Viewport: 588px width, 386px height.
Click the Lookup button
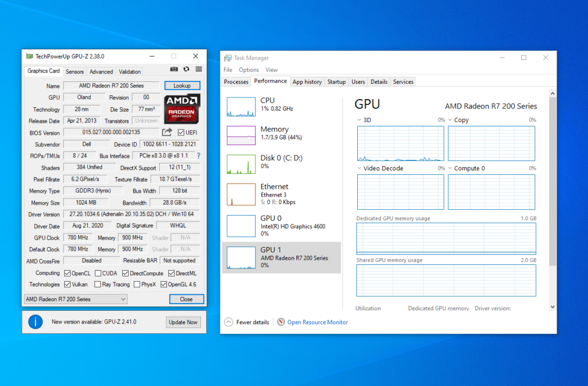pos(182,85)
